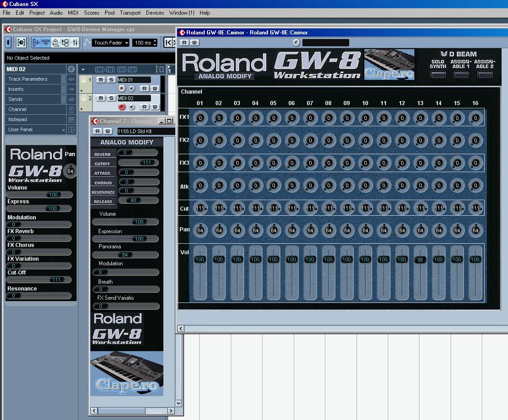Click the channel 13 Vol fader showing 98
This screenshot has width=508, height=420.
point(420,260)
